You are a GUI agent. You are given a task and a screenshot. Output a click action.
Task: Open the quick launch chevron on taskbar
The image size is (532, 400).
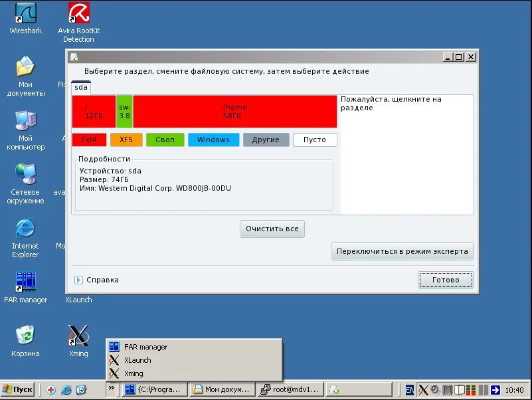coord(112,389)
